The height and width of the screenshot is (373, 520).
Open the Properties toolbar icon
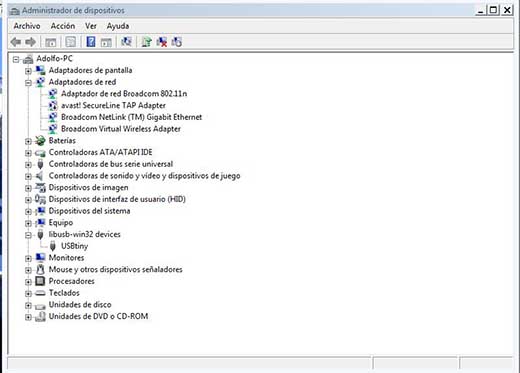71,42
